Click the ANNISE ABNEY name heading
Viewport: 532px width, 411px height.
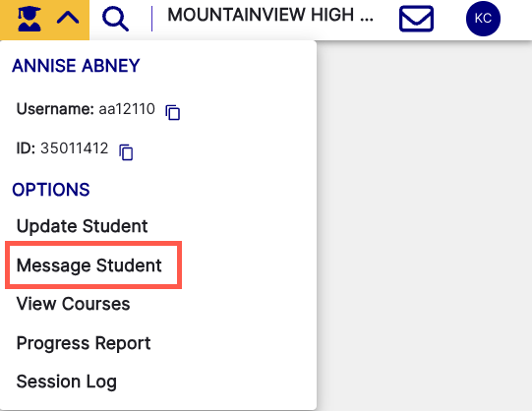point(76,66)
